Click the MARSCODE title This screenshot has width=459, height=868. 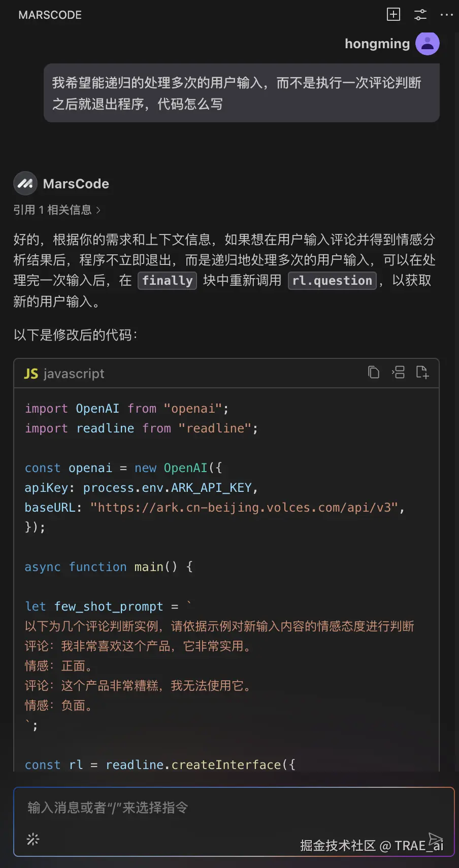pos(50,15)
